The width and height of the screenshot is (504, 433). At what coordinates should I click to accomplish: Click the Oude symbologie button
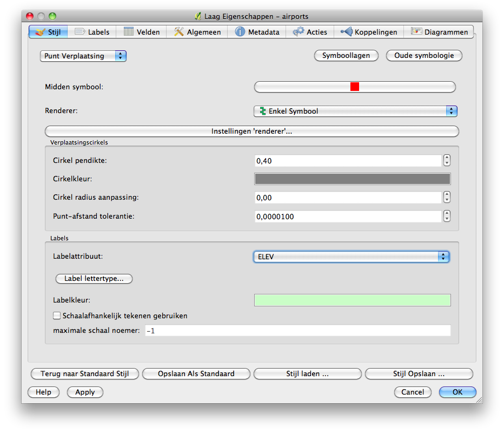point(424,55)
